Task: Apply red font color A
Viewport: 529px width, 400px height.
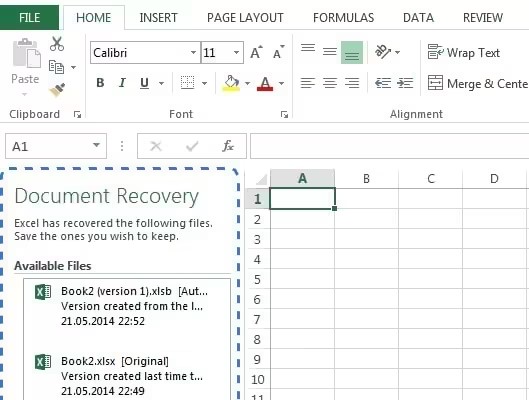Action: tap(265, 83)
